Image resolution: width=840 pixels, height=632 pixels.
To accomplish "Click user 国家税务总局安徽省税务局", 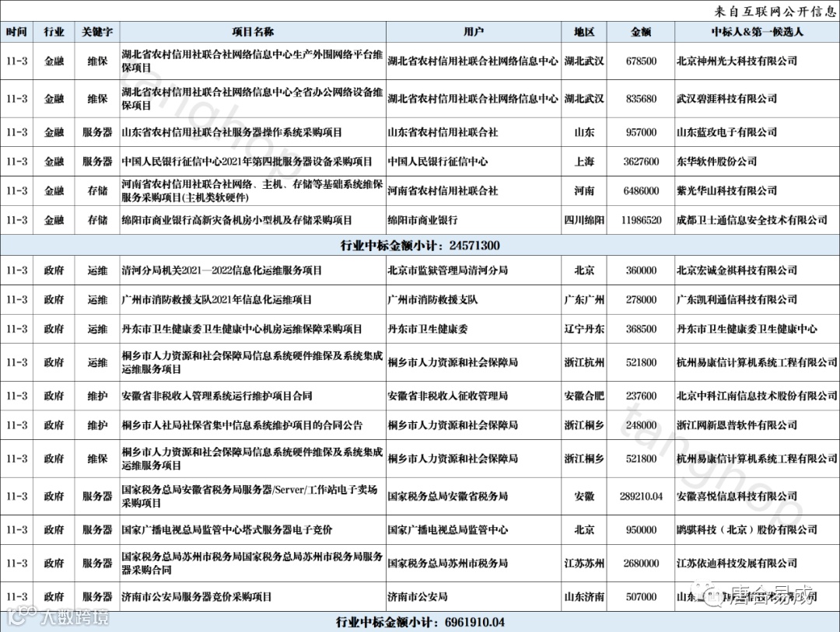I will click(x=447, y=497).
